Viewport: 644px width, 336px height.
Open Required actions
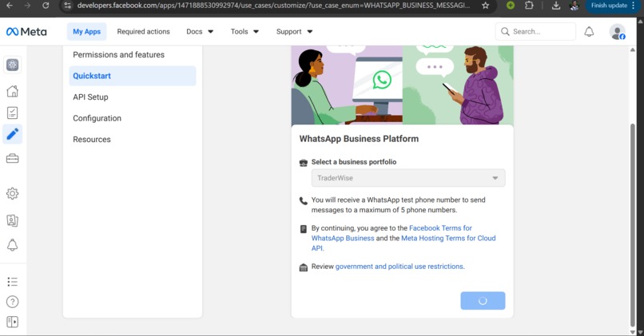[x=143, y=32]
